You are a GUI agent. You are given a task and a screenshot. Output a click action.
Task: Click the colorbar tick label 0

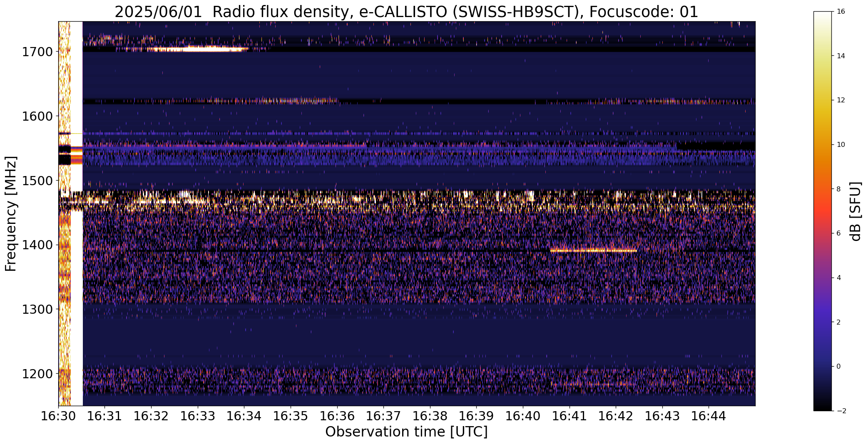pyautogui.click(x=838, y=366)
